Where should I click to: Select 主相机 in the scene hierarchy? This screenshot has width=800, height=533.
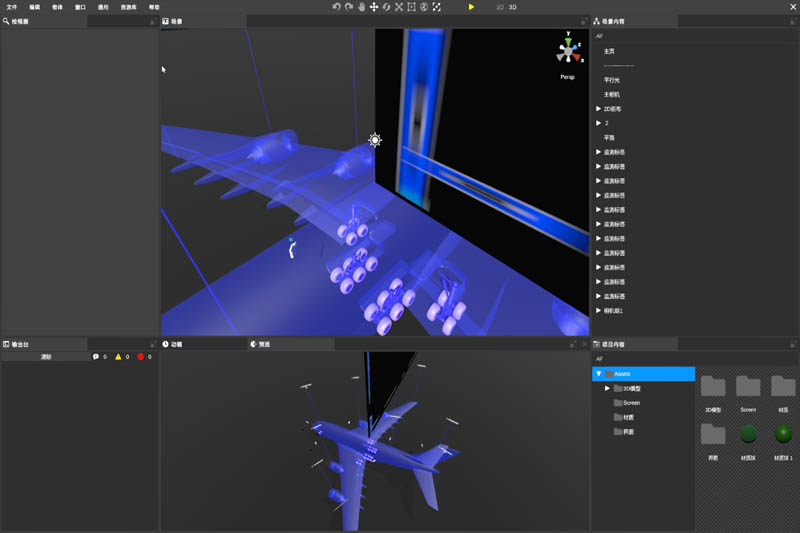tap(611, 94)
